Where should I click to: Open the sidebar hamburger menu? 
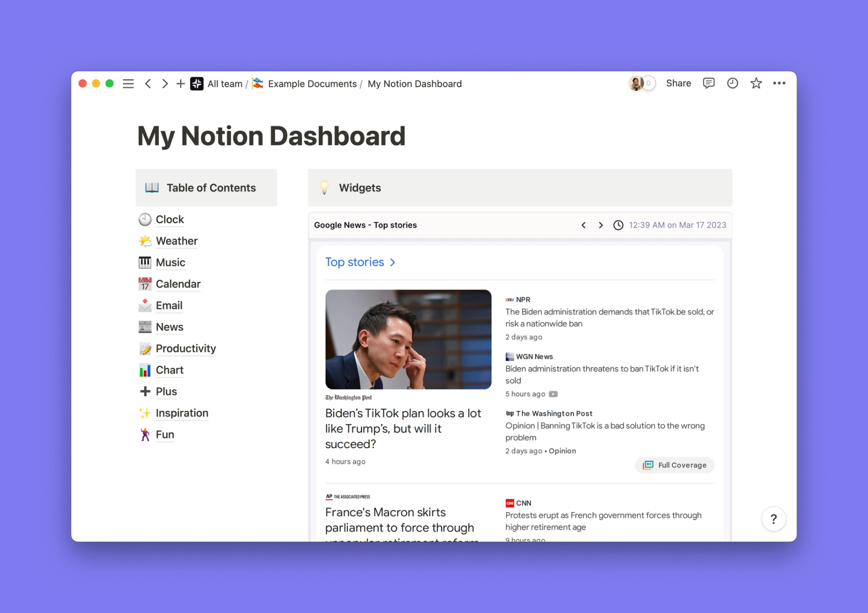pos(128,84)
